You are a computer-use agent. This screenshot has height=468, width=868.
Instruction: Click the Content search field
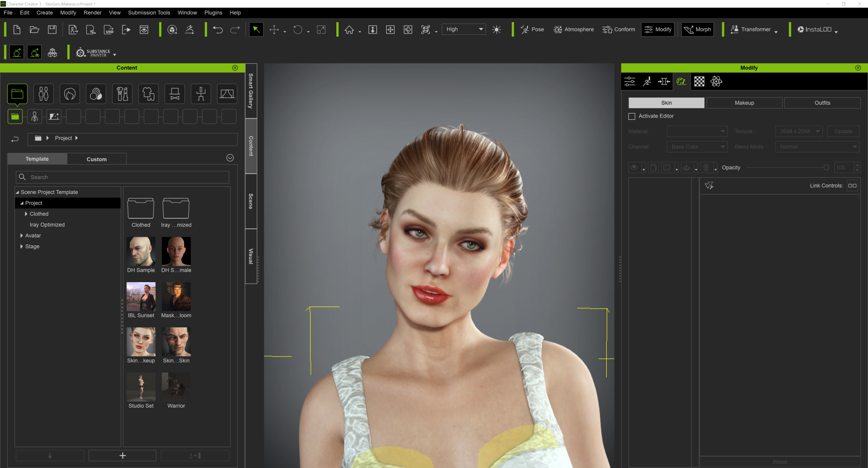[x=122, y=177]
